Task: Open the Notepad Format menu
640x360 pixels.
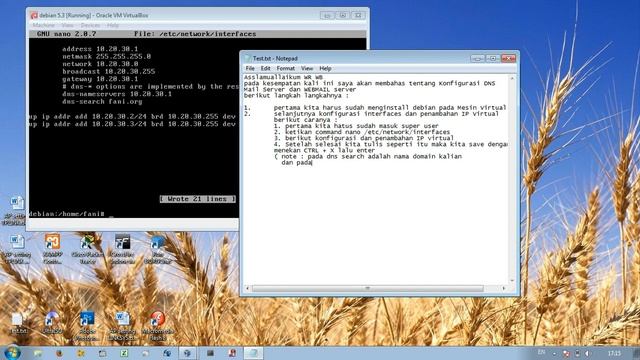Action: [286, 68]
